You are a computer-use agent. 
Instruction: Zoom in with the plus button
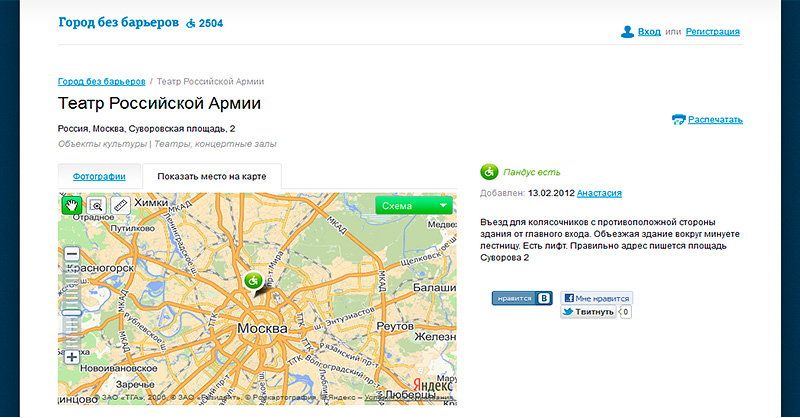coord(72,357)
